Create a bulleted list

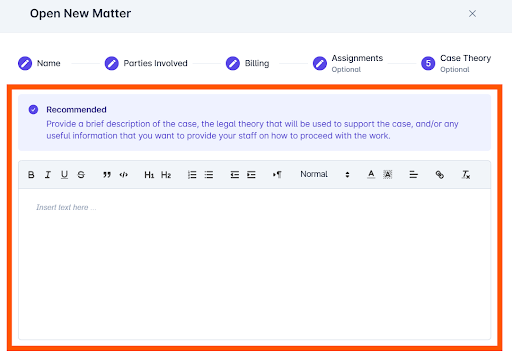(209, 175)
